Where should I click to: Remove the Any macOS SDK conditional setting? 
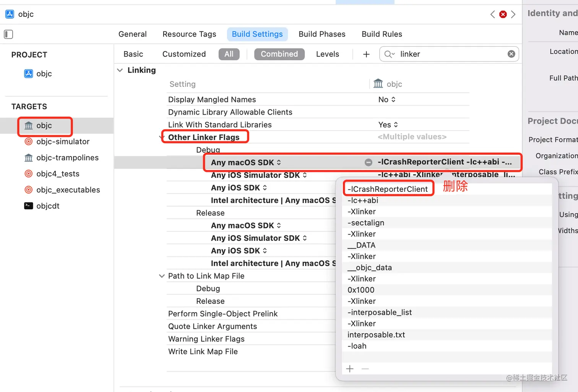coord(369,162)
